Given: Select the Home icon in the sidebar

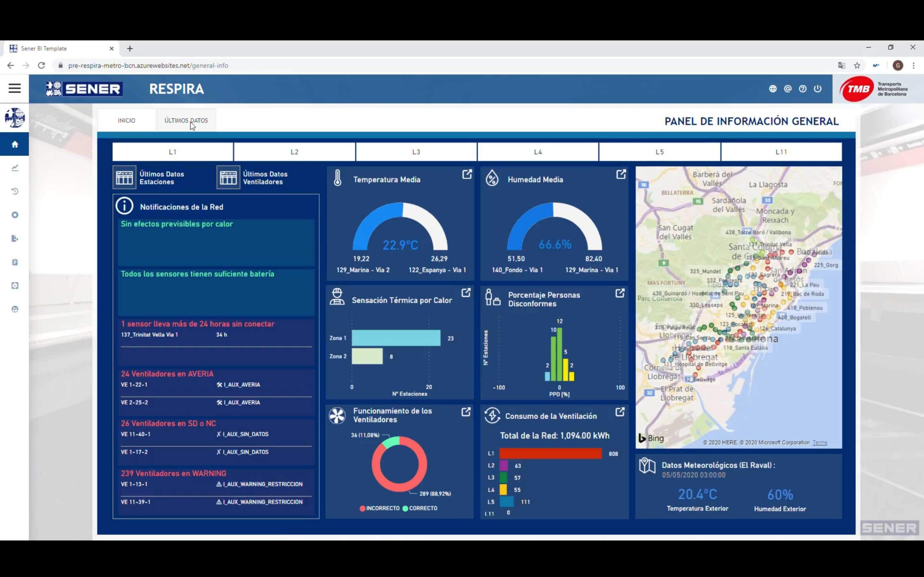Looking at the screenshot, I should click(14, 144).
